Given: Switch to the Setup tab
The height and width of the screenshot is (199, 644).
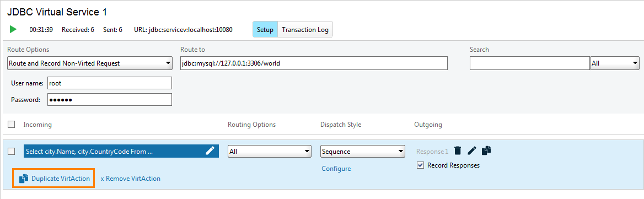Looking at the screenshot, I should point(265,30).
